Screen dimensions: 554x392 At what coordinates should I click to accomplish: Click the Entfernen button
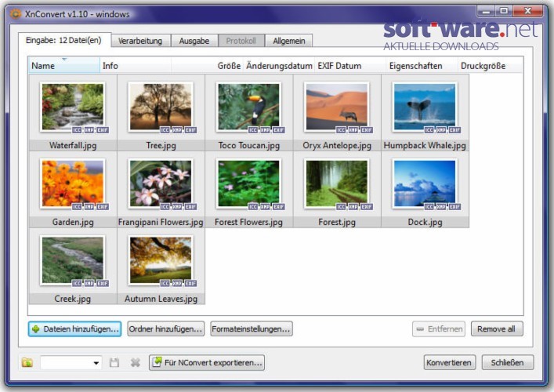[x=439, y=329]
